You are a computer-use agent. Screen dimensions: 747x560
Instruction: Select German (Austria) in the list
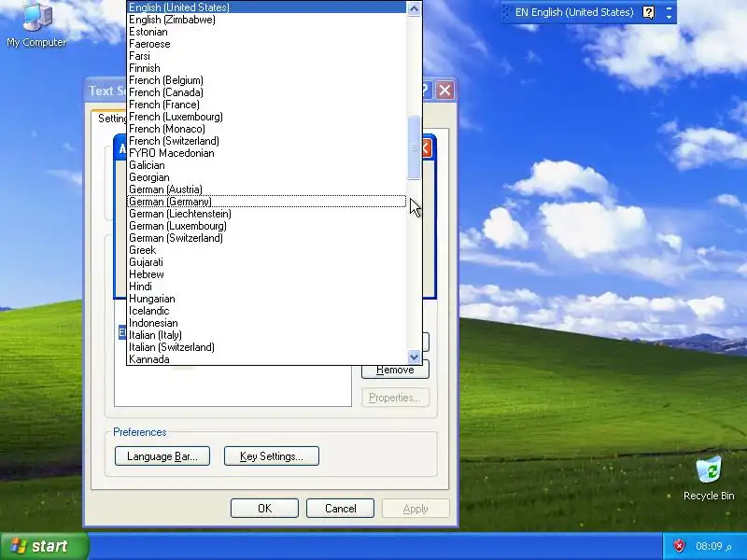pyautogui.click(x=267, y=189)
